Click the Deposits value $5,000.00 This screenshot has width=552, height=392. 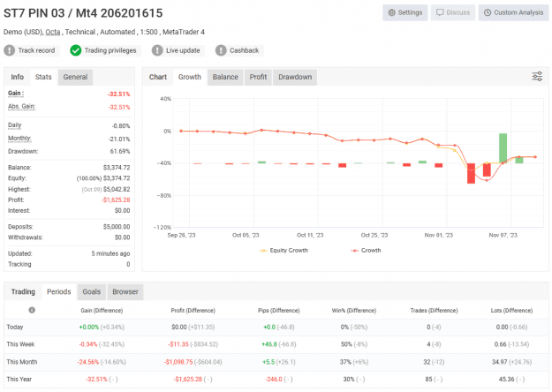coord(117,227)
